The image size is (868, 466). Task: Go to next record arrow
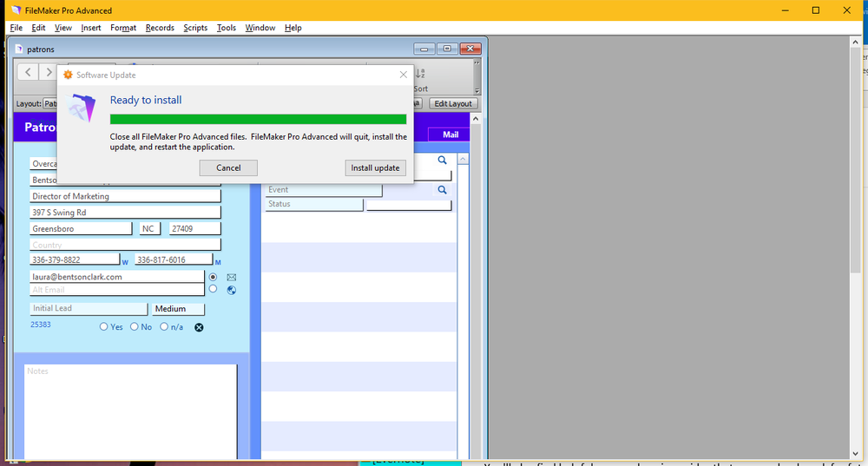click(x=49, y=73)
